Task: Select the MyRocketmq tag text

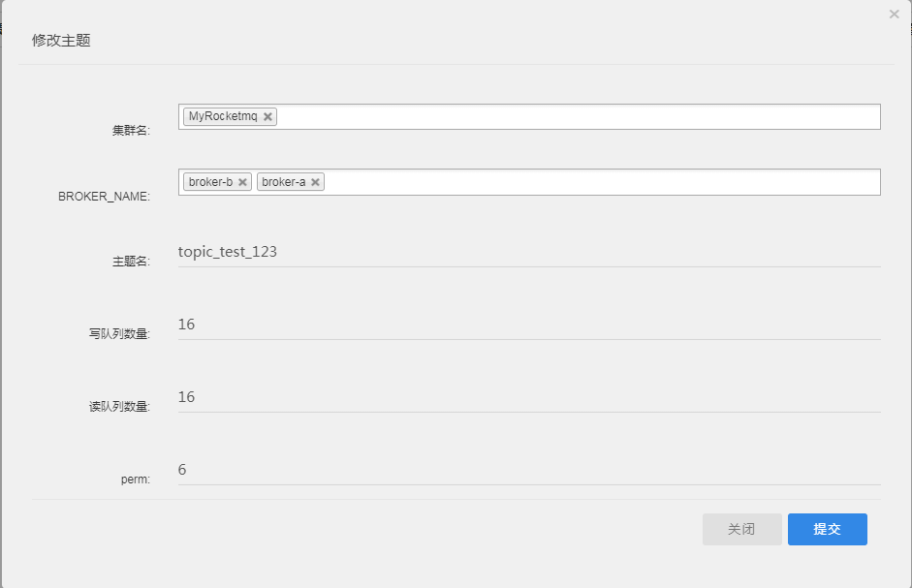Action: click(x=223, y=116)
